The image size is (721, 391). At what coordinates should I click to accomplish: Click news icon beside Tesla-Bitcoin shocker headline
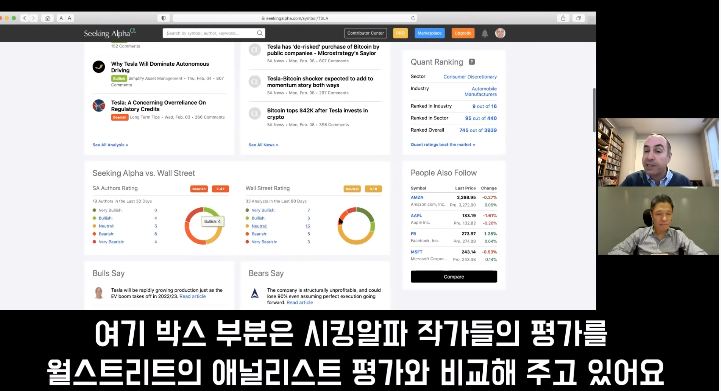point(255,81)
